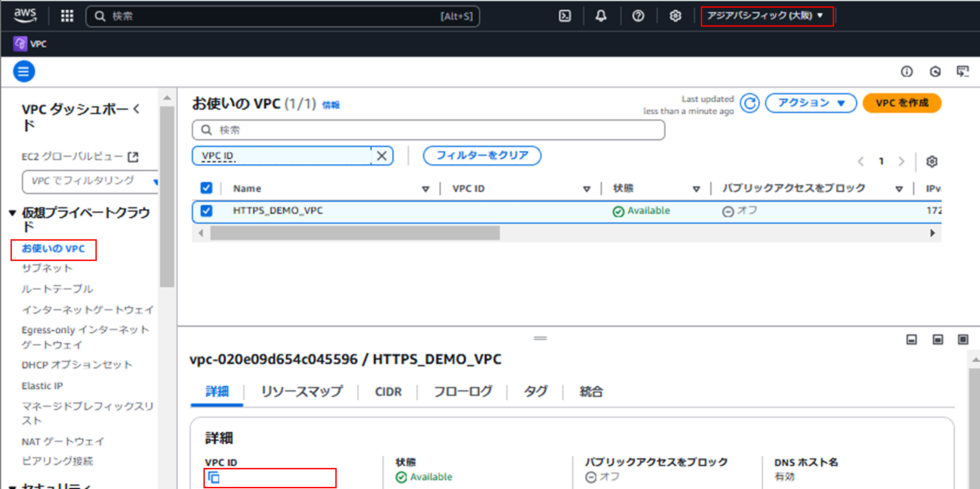Collapse the sidebar with the chevron
This screenshot has width=980, height=489.
click(x=137, y=109)
